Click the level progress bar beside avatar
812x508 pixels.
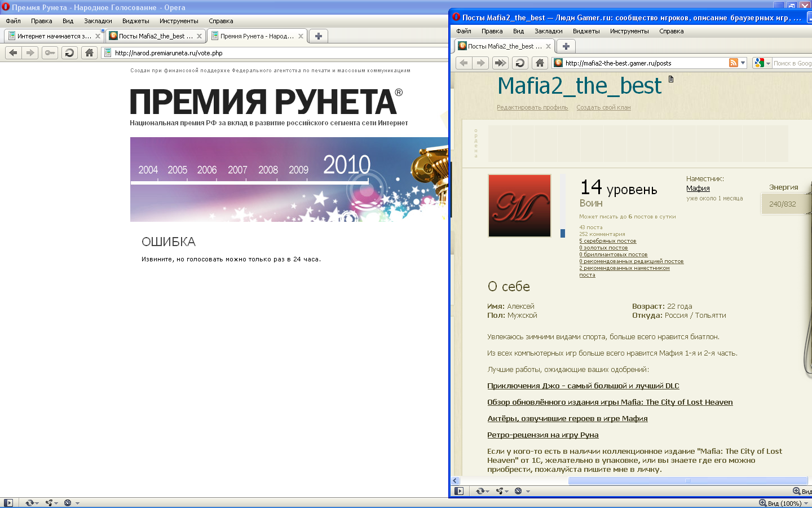(562, 205)
